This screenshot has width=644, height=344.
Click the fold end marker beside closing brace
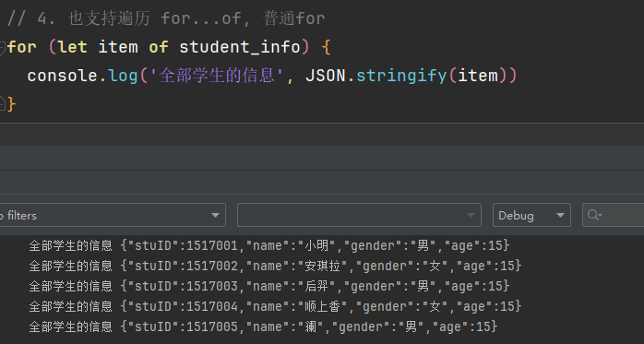coord(2,103)
